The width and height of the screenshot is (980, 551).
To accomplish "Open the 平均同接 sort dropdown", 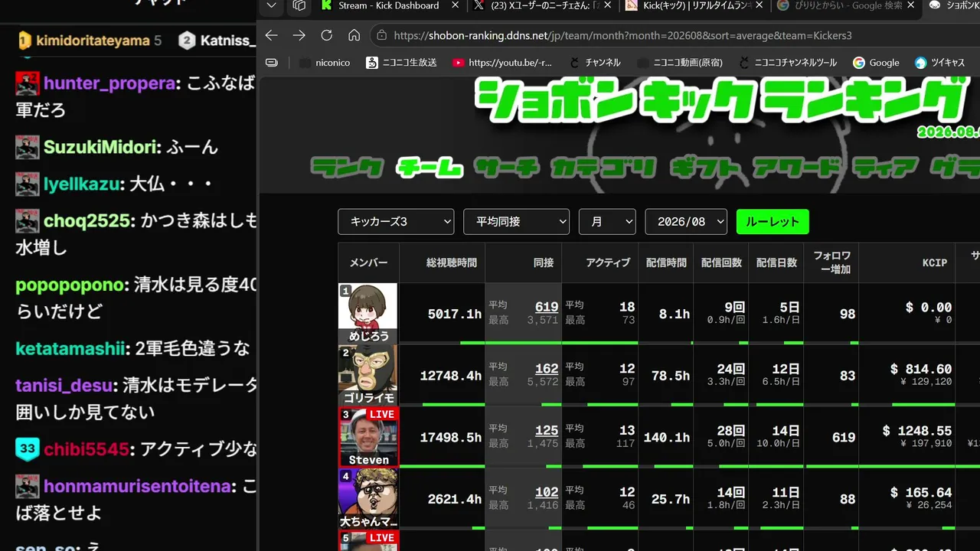I will click(x=516, y=222).
